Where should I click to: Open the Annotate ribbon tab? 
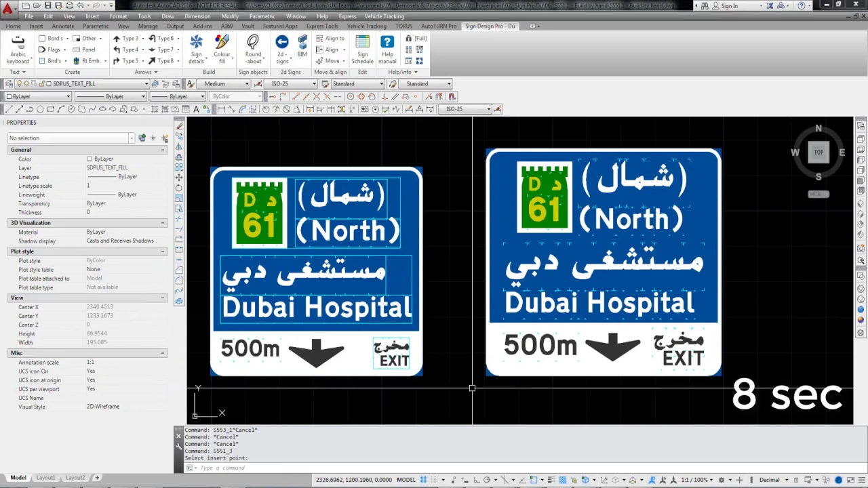[63, 26]
